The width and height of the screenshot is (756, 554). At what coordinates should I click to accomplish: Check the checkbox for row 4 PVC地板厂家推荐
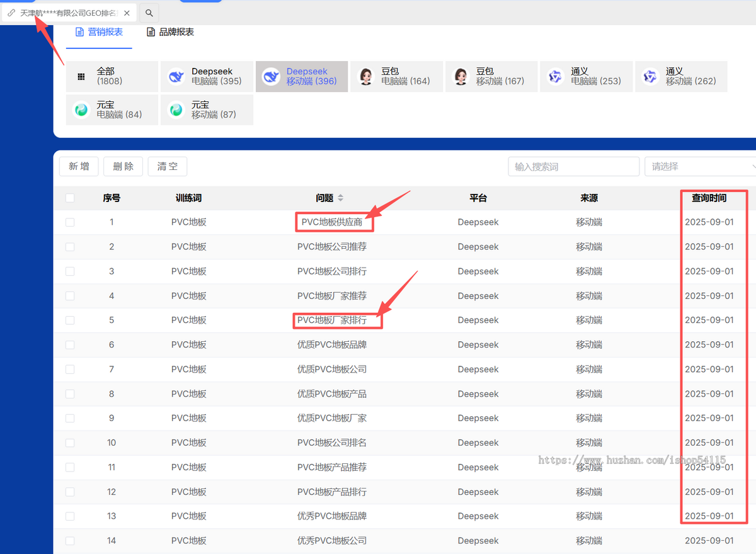[70, 296]
